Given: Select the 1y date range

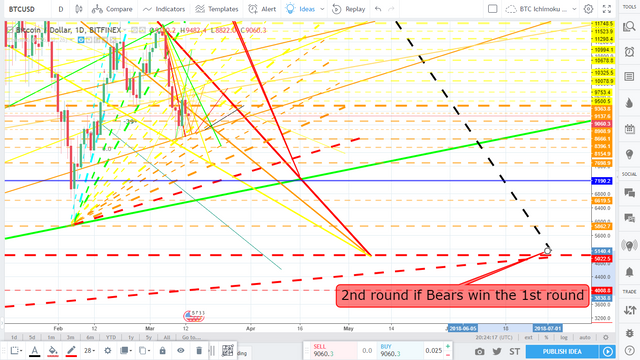Looking at the screenshot, I should (131, 337).
